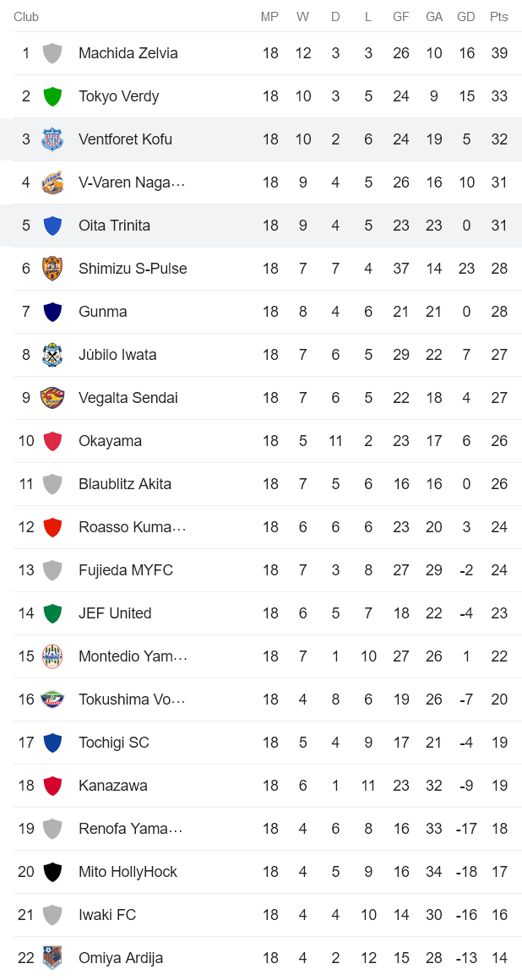Click the Oita Trinita blue shield crest
Screen dimensions: 522x980
pyautogui.click(x=52, y=225)
